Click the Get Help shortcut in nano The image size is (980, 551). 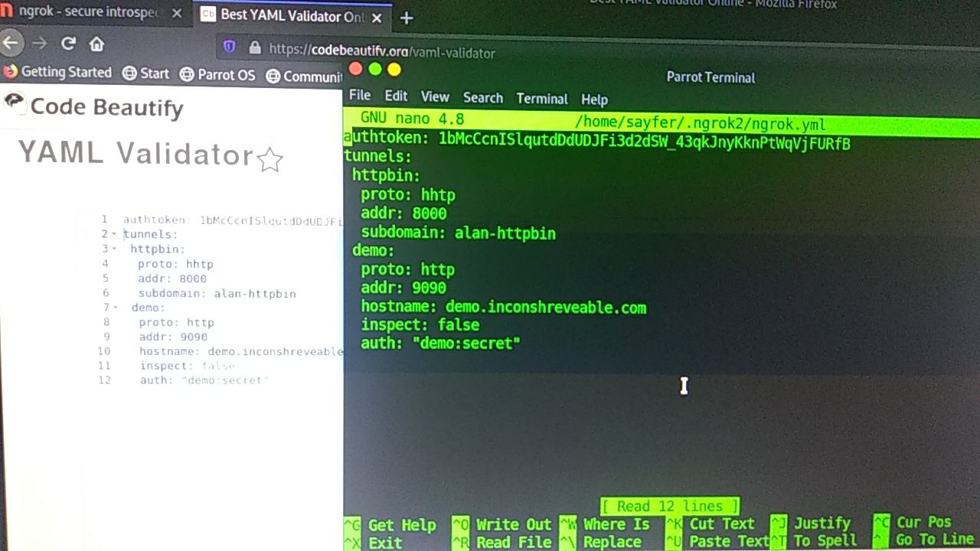point(390,525)
